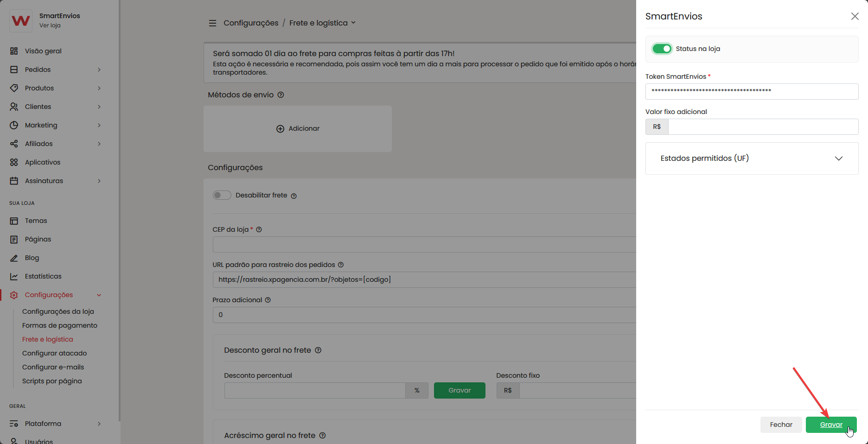
Task: Click the Usuários sidebar item
Action: tap(39, 441)
